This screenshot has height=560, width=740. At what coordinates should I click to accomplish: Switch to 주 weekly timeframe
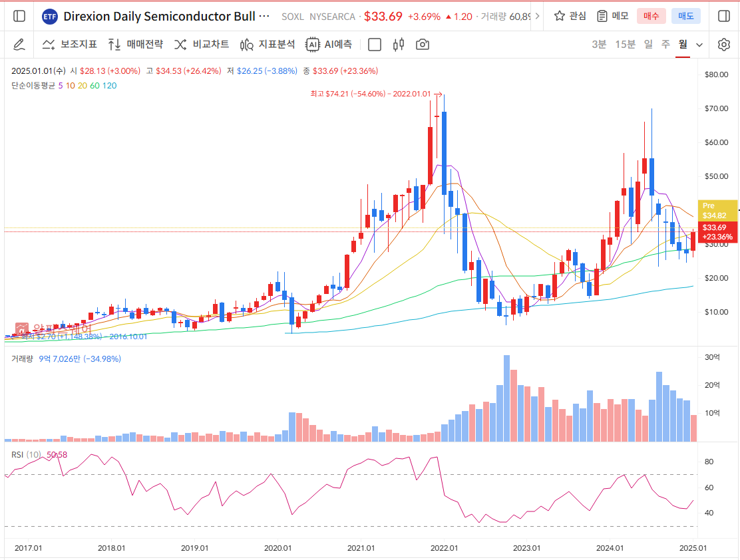(x=665, y=45)
